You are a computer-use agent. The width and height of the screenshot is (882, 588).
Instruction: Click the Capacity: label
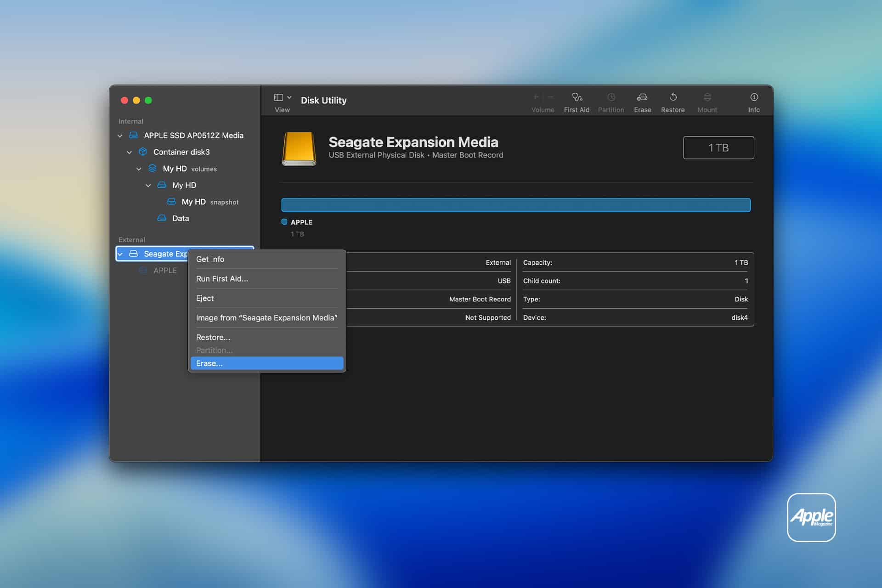pos(537,262)
